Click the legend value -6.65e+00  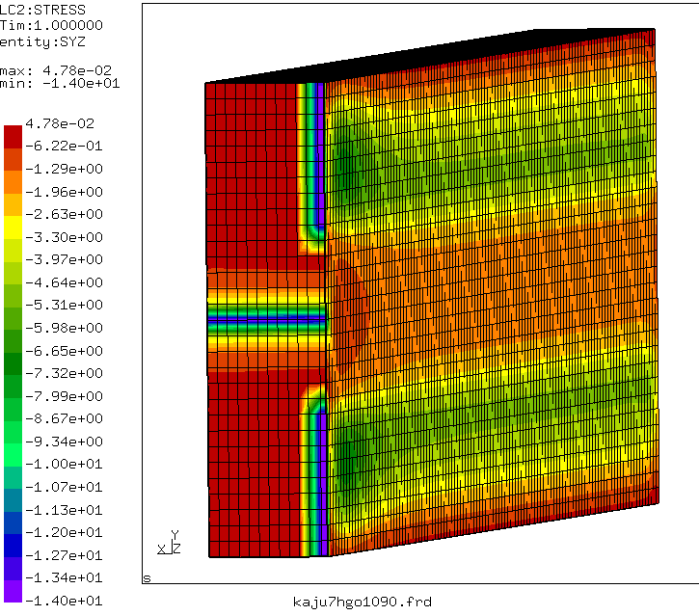coord(64,351)
